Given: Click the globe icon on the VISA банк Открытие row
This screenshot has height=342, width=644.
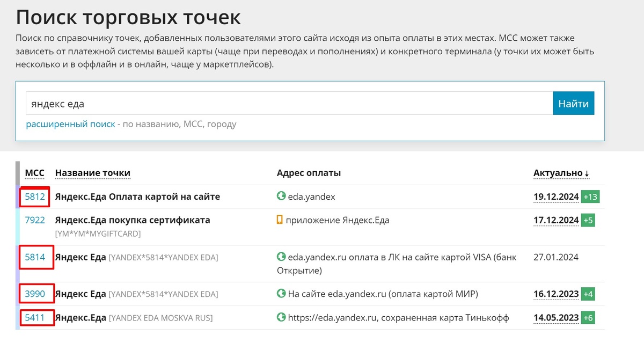Looking at the screenshot, I should (280, 257).
